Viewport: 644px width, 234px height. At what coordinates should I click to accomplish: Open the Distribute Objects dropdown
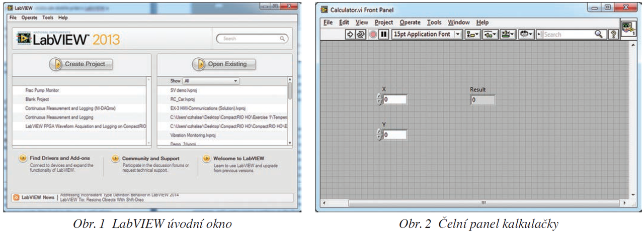pyautogui.click(x=490, y=35)
